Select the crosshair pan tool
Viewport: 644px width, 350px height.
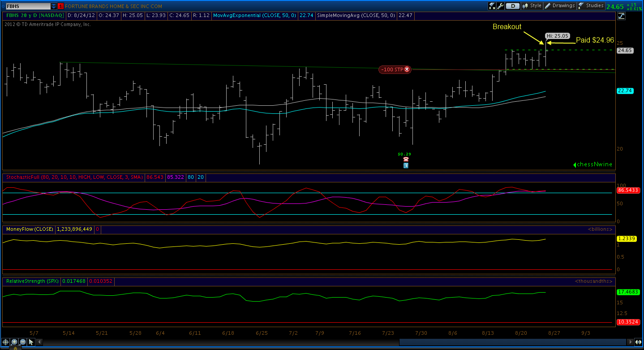5,342
